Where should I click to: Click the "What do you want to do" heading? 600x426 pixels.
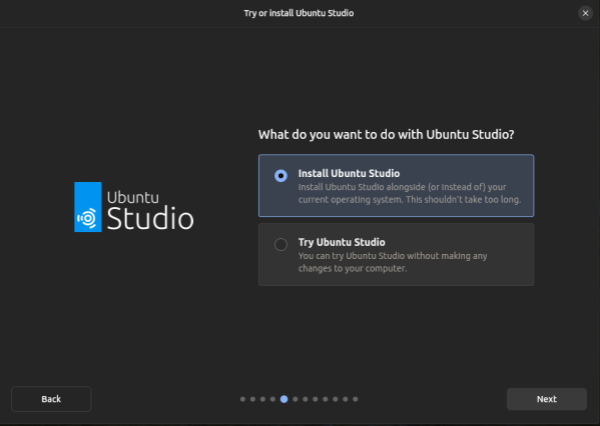pos(393,134)
